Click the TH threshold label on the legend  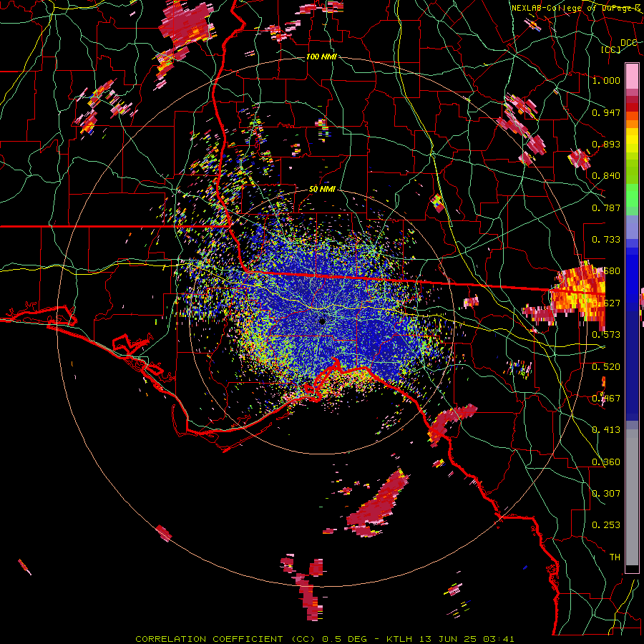tap(615, 557)
